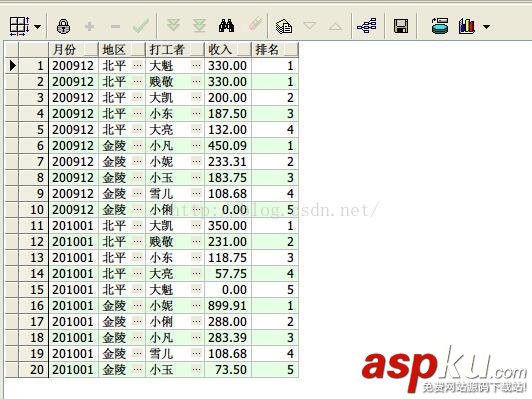This screenshot has height=399, width=532.
Task: Select the income cell 187.50
Action: pos(228,114)
